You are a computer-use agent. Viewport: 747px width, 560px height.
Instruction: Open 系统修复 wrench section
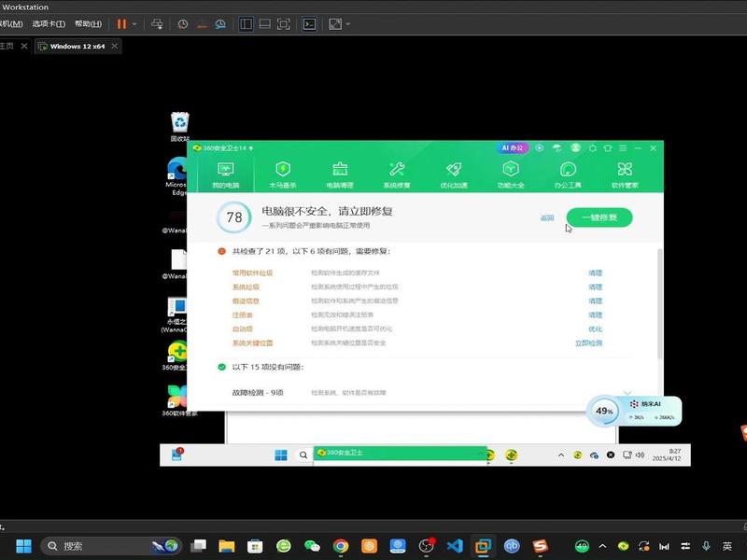pyautogui.click(x=396, y=175)
